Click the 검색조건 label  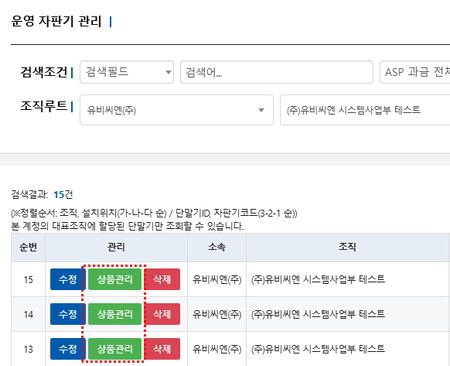(44, 72)
